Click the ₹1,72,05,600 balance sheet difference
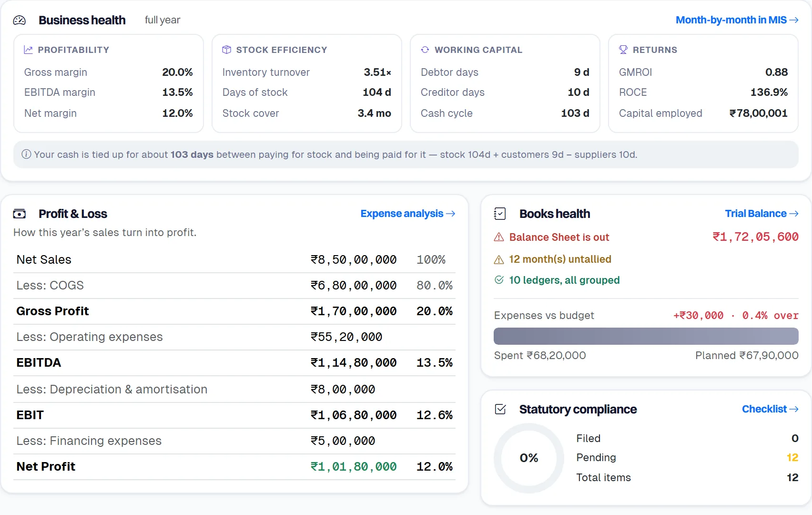 (755, 237)
